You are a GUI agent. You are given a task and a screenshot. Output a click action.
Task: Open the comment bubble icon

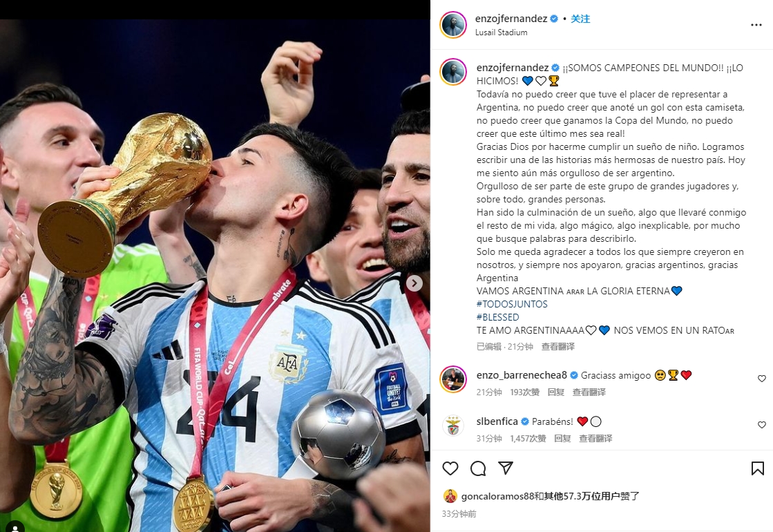pos(478,468)
